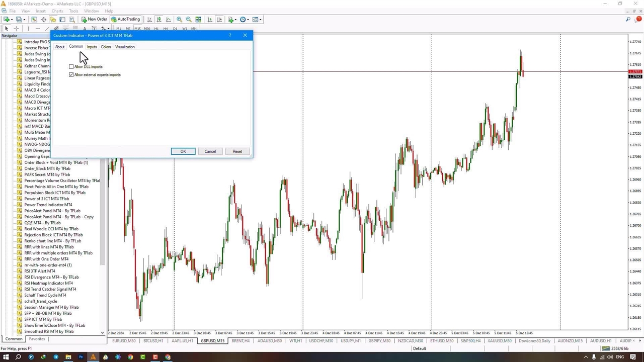Switch to the Inputs tab
The image size is (644, 362).
pos(92,47)
